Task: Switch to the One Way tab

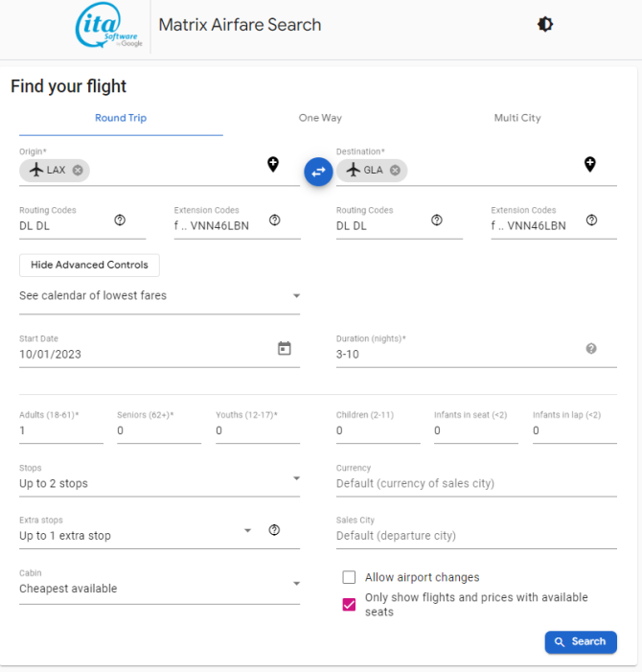Action: pos(320,118)
